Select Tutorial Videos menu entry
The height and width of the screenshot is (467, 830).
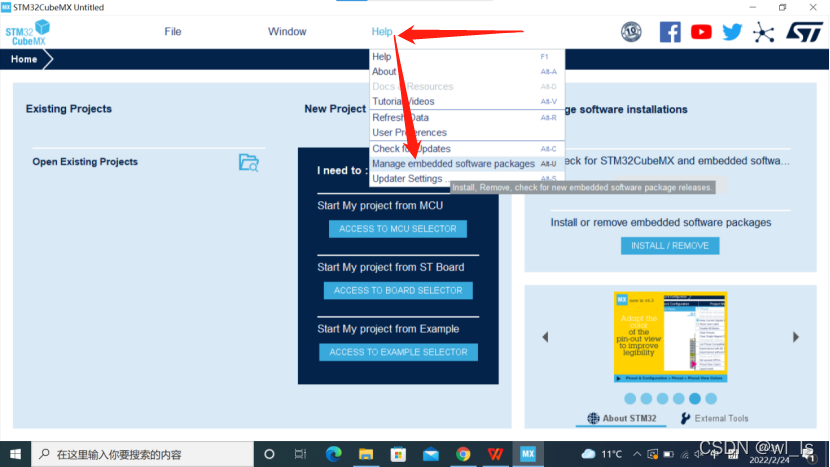[467, 101]
